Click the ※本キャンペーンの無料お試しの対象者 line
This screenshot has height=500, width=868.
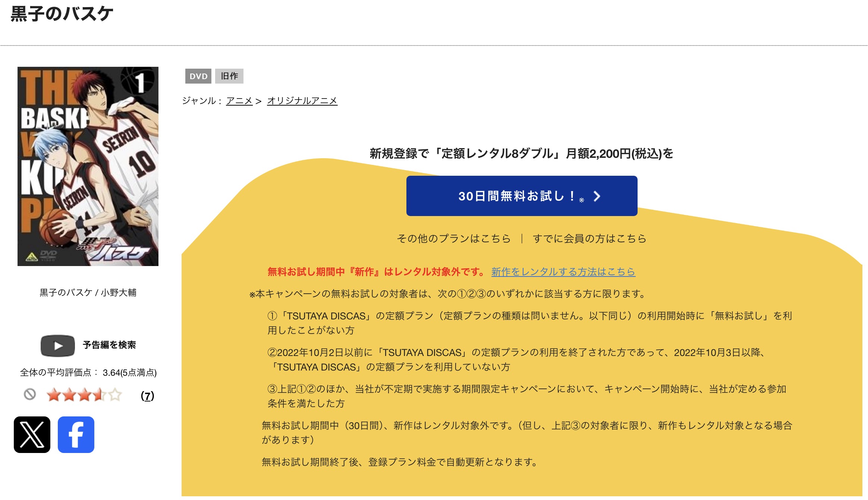[x=447, y=294]
